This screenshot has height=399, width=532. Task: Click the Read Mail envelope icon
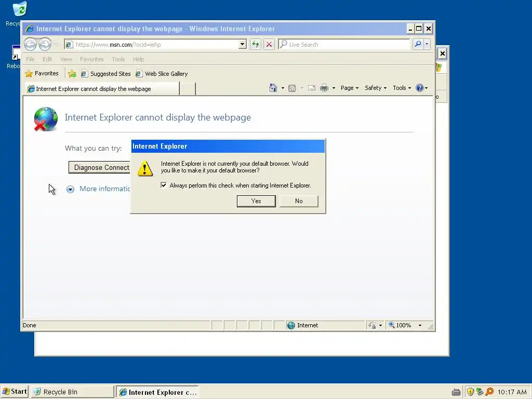pos(312,88)
